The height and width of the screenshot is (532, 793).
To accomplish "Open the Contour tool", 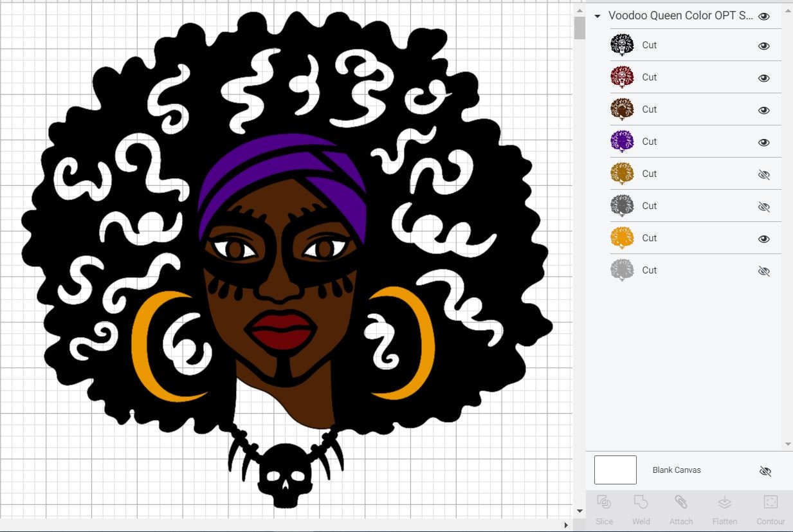I will [770, 510].
